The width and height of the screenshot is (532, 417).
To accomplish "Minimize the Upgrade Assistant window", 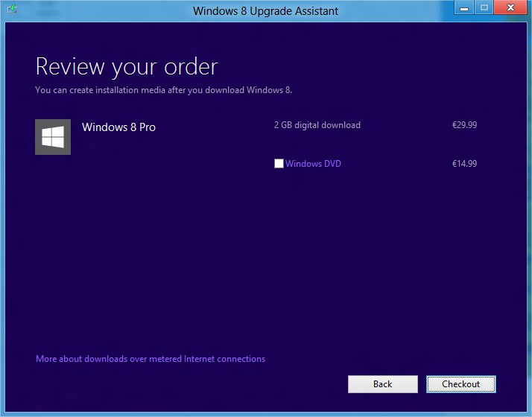I will pos(463,7).
